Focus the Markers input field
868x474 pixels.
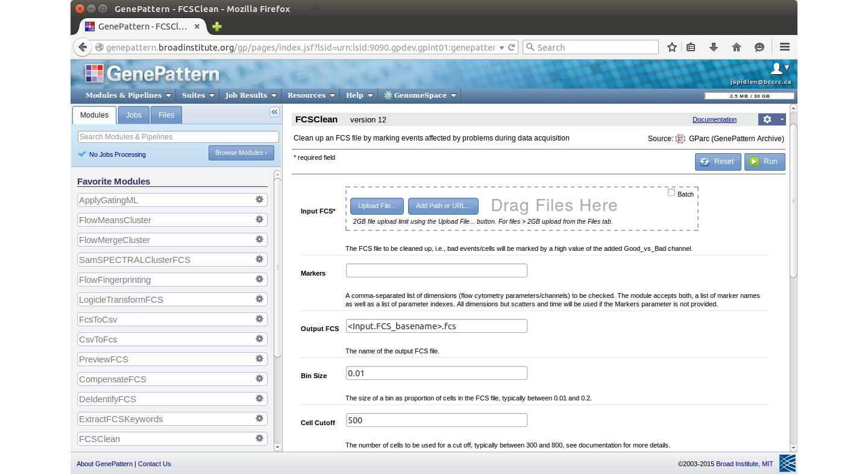pos(436,270)
